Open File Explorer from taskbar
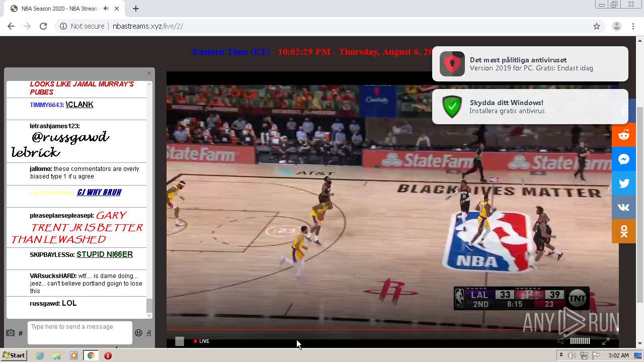 57,355
